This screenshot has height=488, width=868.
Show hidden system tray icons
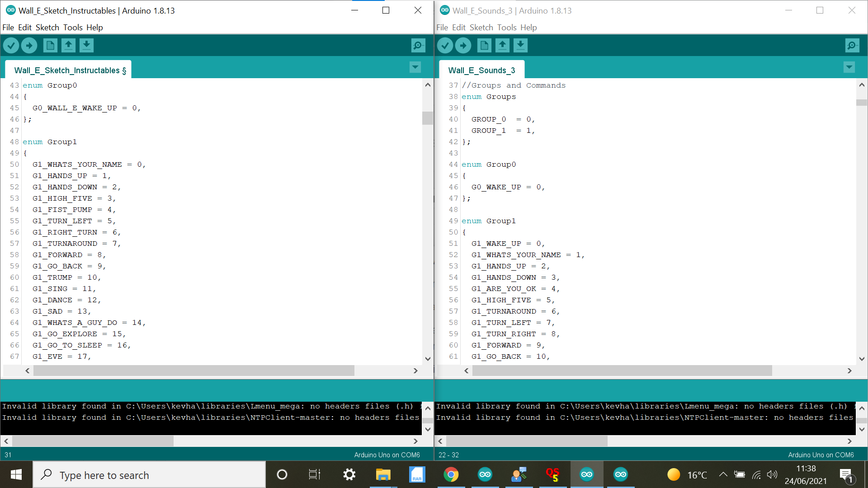point(723,474)
